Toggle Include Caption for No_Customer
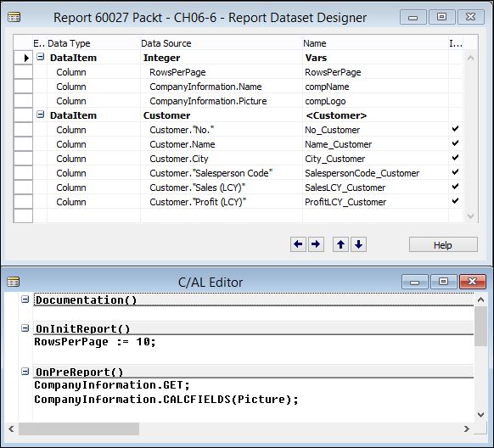Image resolution: width=494 pixels, height=448 pixels. tap(455, 129)
